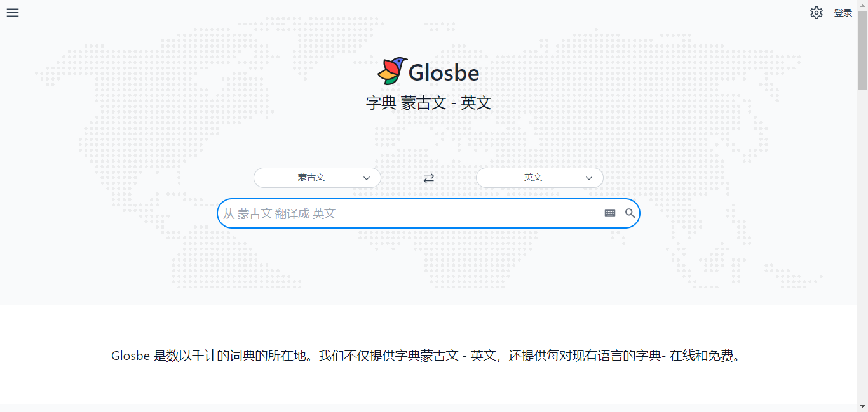Click the scrollbar down arrow
This screenshot has height=412, width=868.
tap(862, 407)
